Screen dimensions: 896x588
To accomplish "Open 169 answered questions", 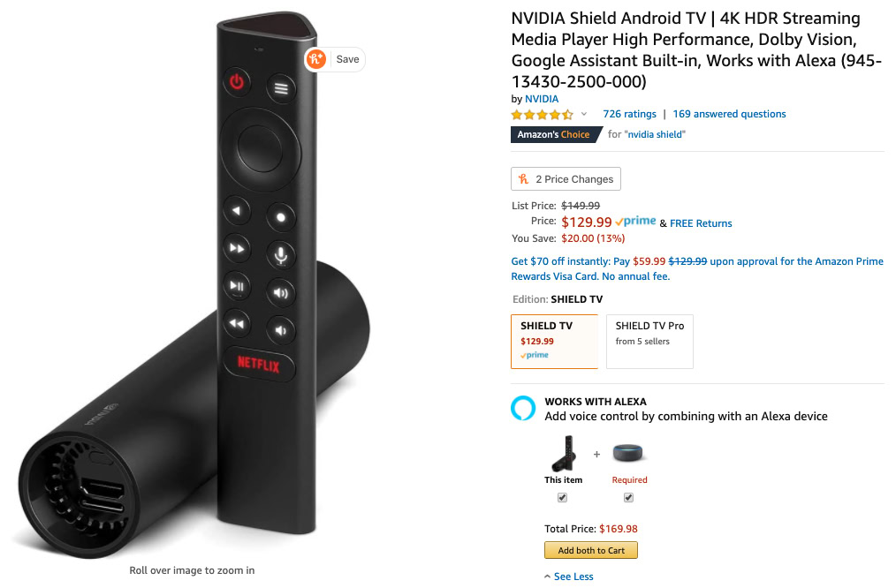I will tap(729, 114).
